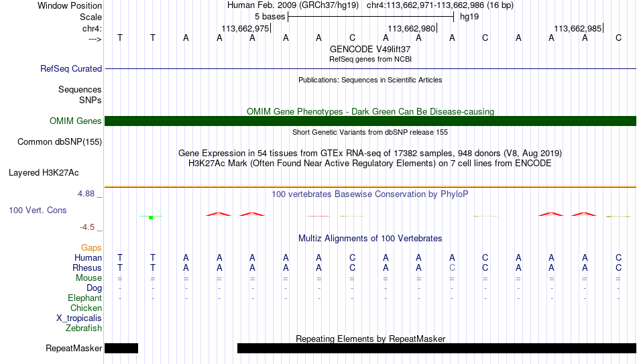Click the 5 bases scale label
Image resolution: width=637 pixels, height=364 pixels.
pos(270,17)
